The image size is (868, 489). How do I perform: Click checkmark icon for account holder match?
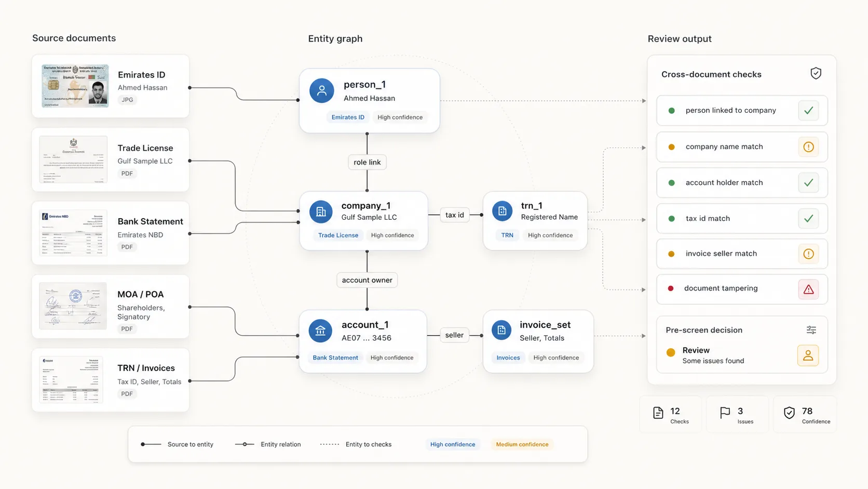(808, 182)
